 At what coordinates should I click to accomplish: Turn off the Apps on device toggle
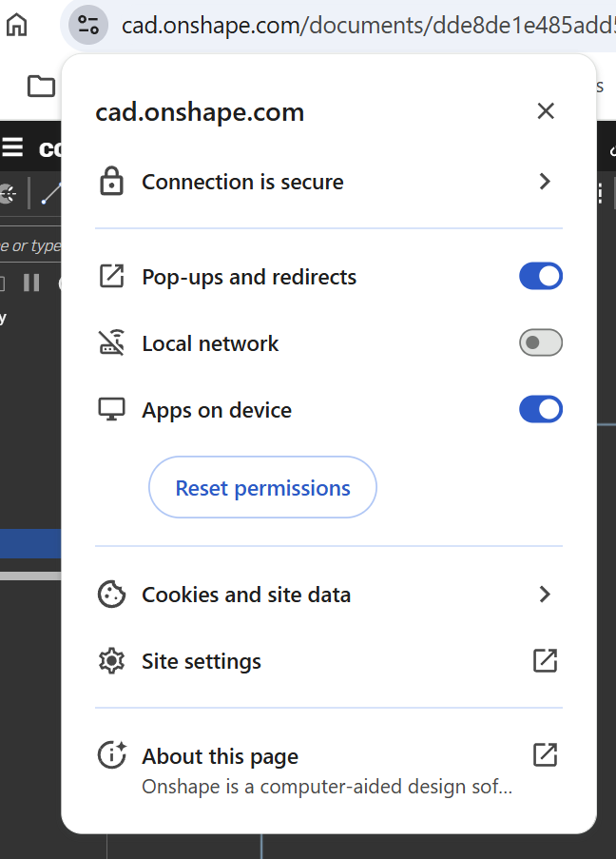click(x=540, y=410)
